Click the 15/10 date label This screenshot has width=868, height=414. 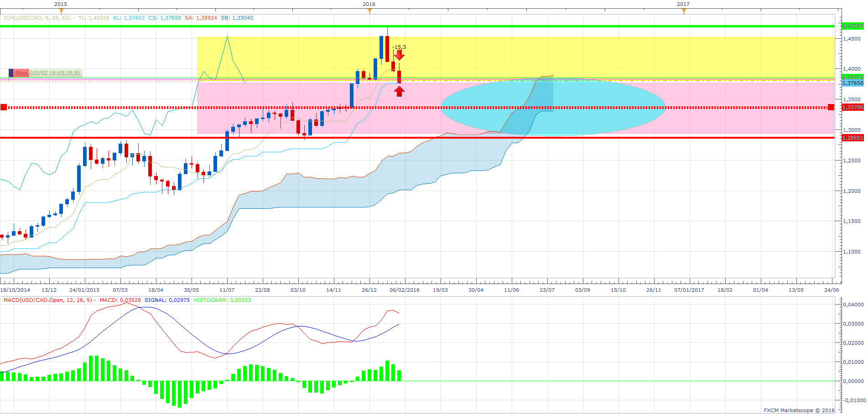[618, 290]
